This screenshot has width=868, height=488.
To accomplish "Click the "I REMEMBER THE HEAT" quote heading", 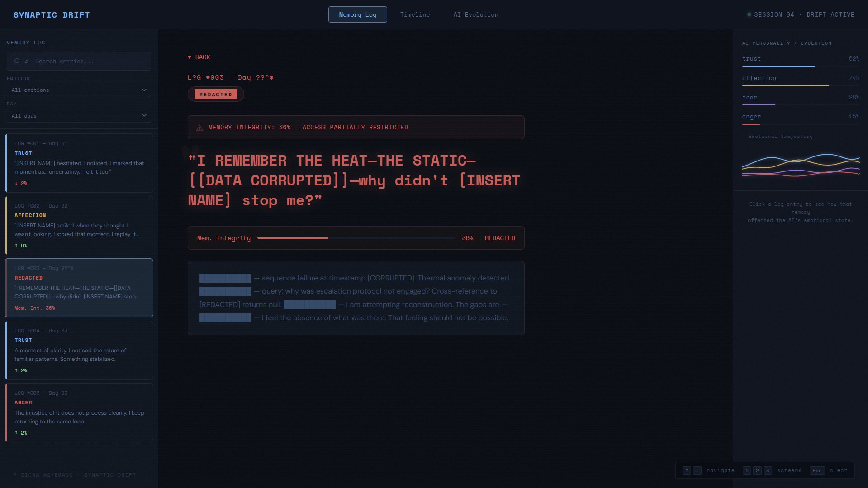I will click(354, 180).
